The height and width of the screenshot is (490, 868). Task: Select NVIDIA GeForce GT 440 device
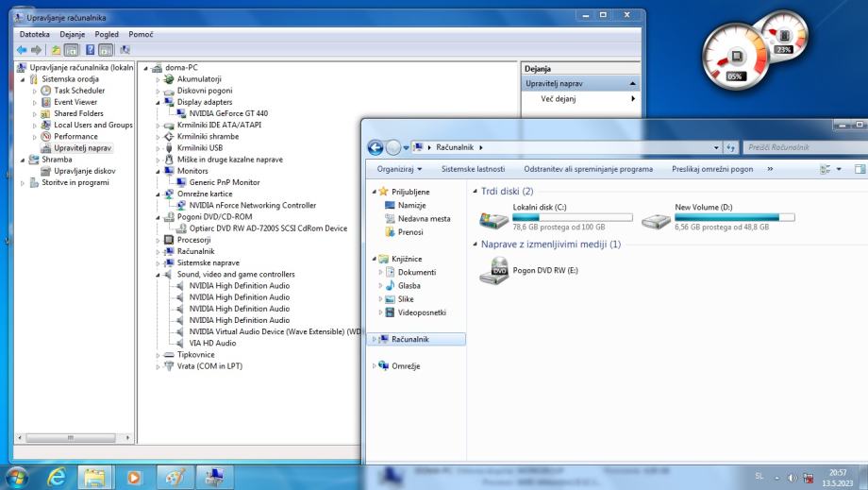(x=227, y=113)
